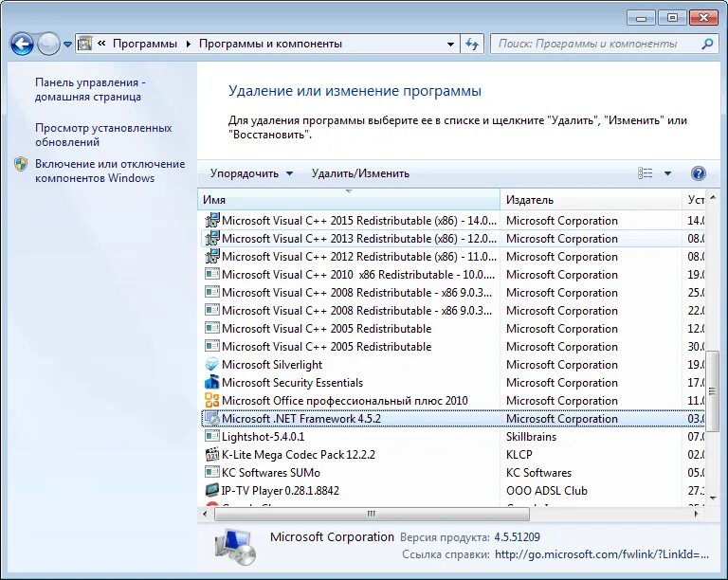Click the horizontal scrollbar thumb

[372, 514]
